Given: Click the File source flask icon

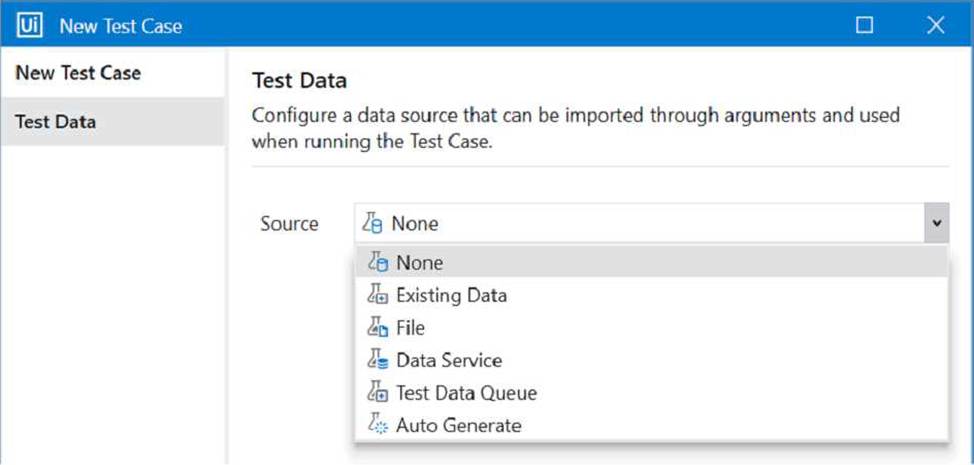Looking at the screenshot, I should (x=378, y=328).
